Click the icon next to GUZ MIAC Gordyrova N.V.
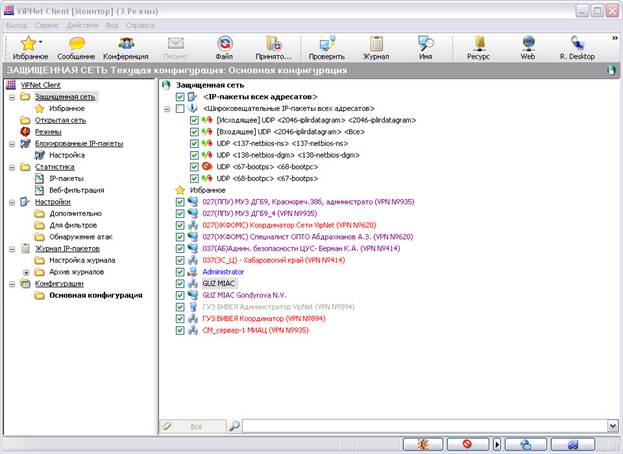This screenshot has width=623, height=454. (193, 295)
